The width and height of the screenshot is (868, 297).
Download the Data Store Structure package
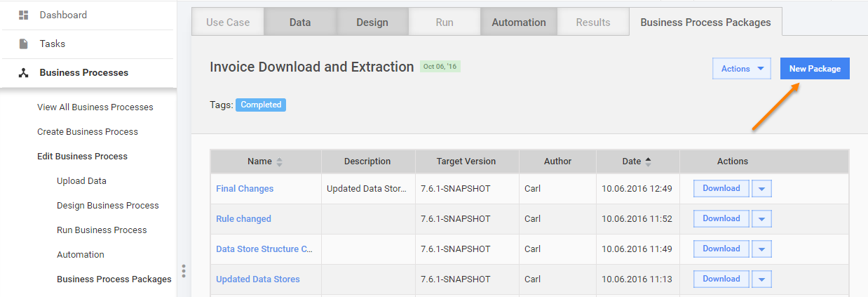pos(721,249)
